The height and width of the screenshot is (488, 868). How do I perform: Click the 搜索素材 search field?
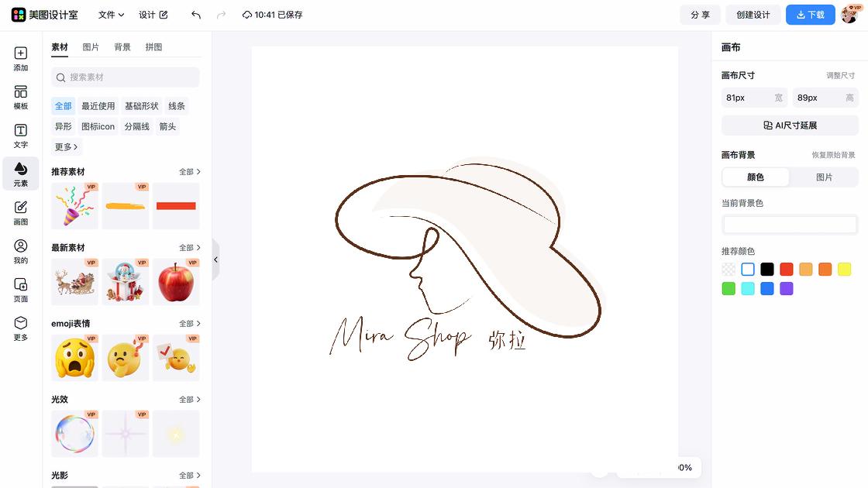coord(126,77)
